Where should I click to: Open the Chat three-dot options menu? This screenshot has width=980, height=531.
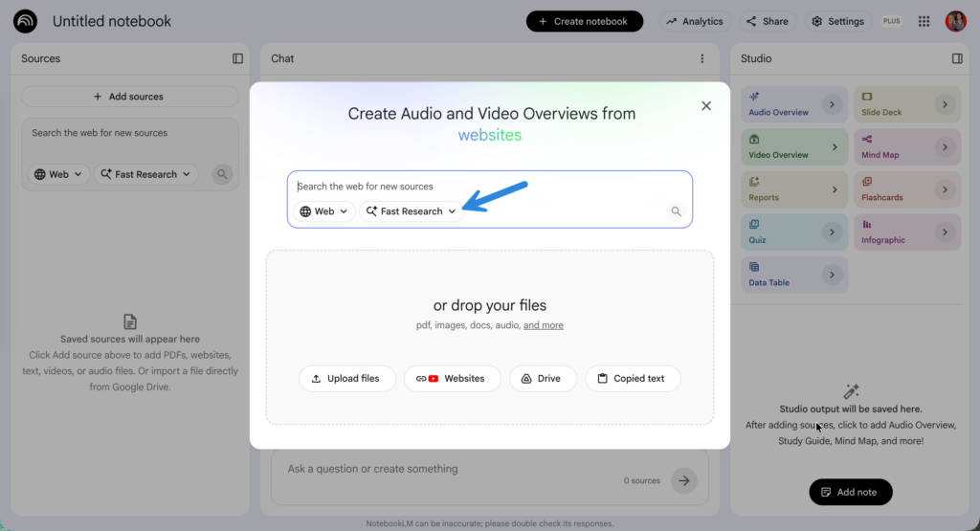(x=702, y=58)
